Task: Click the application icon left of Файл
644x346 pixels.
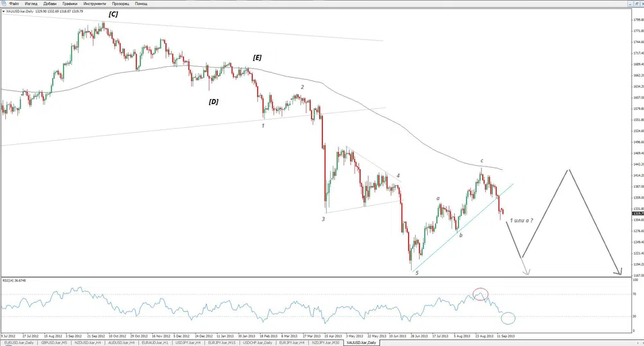Action: tap(3, 3)
